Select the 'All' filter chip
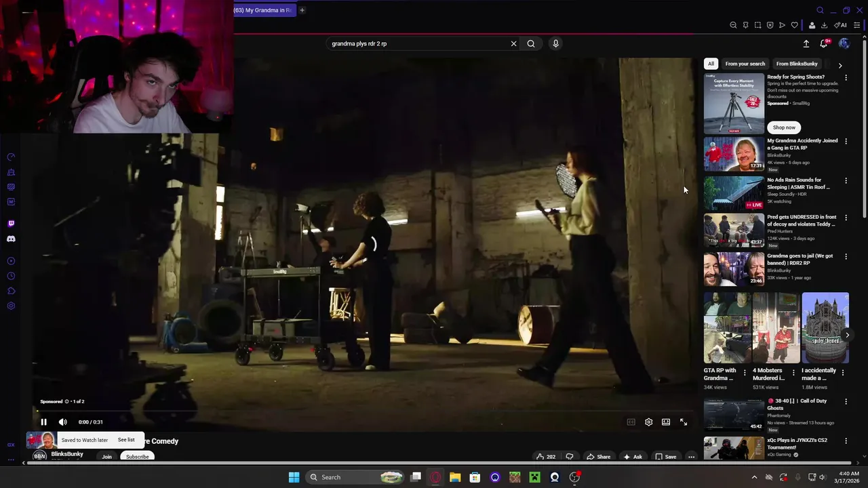Image resolution: width=868 pixels, height=488 pixels. tap(711, 64)
